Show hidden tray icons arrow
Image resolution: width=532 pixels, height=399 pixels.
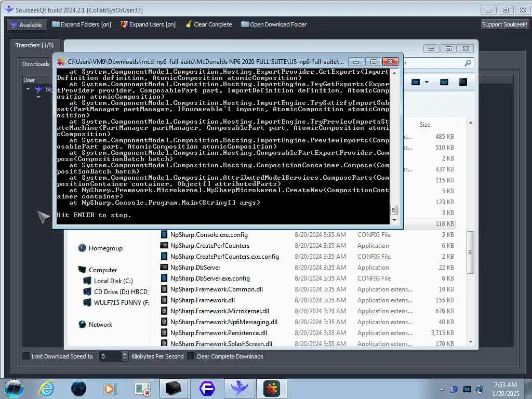pos(442,390)
